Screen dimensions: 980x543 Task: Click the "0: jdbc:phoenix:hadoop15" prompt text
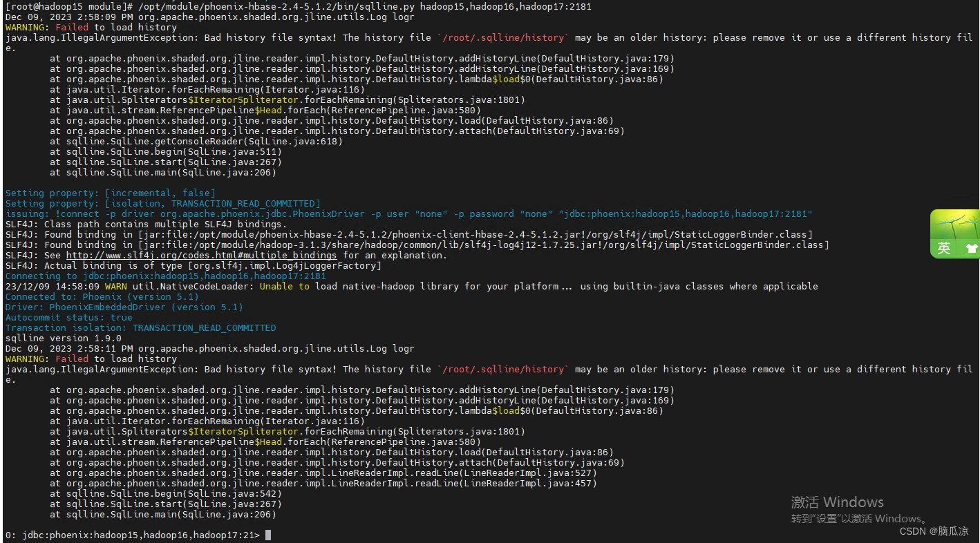coord(132,535)
